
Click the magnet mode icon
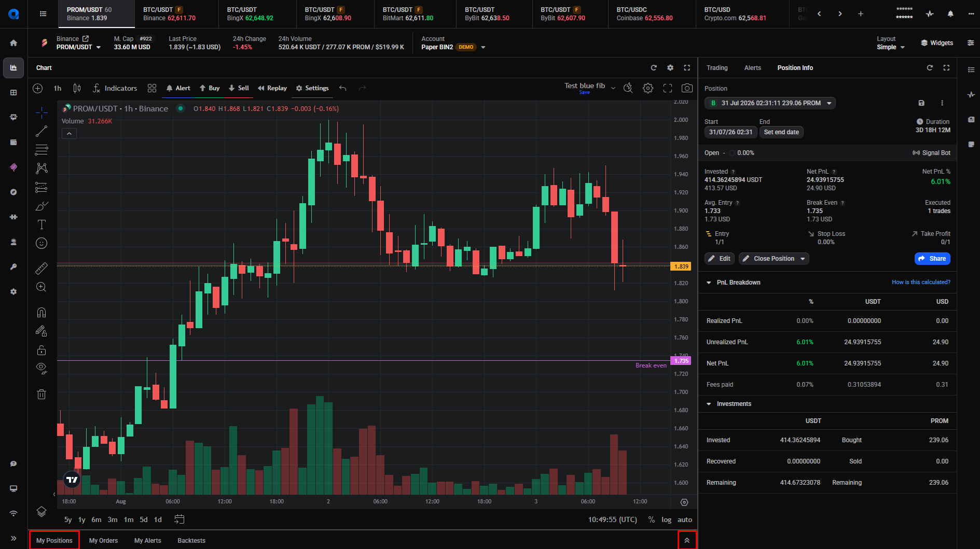click(42, 312)
